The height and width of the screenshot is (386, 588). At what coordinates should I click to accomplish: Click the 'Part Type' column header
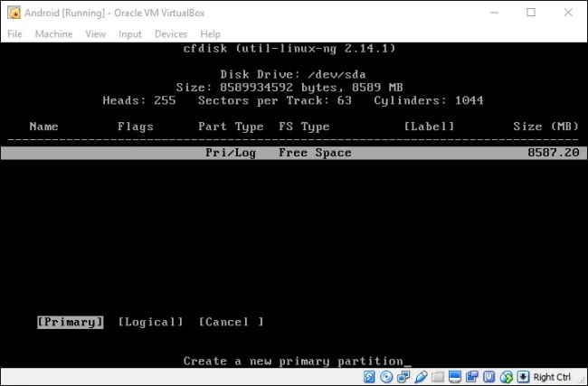pos(231,127)
